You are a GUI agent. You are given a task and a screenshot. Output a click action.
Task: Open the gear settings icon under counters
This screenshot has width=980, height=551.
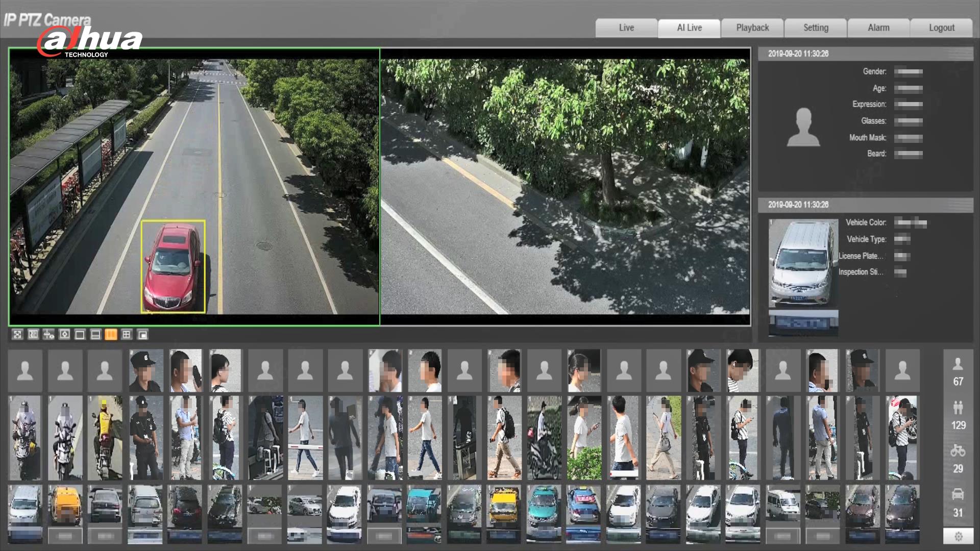(958, 536)
